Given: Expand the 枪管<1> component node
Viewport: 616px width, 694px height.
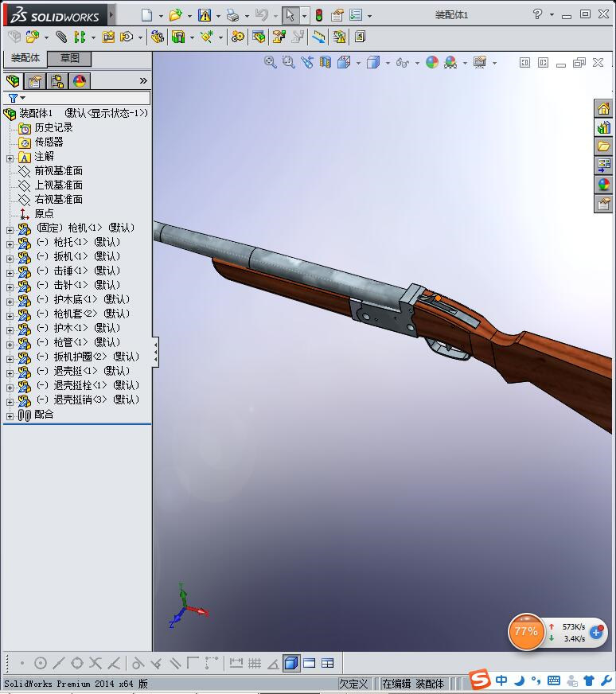Looking at the screenshot, I should click(x=10, y=345).
